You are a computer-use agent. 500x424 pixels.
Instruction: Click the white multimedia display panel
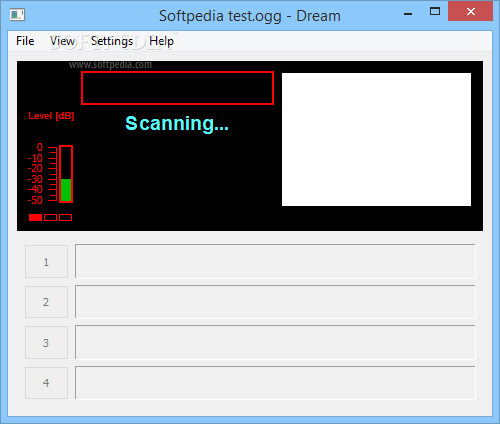click(x=376, y=139)
